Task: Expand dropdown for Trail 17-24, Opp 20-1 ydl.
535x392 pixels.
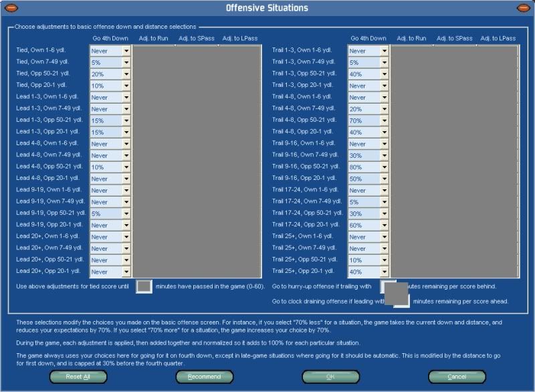Action: (x=384, y=225)
